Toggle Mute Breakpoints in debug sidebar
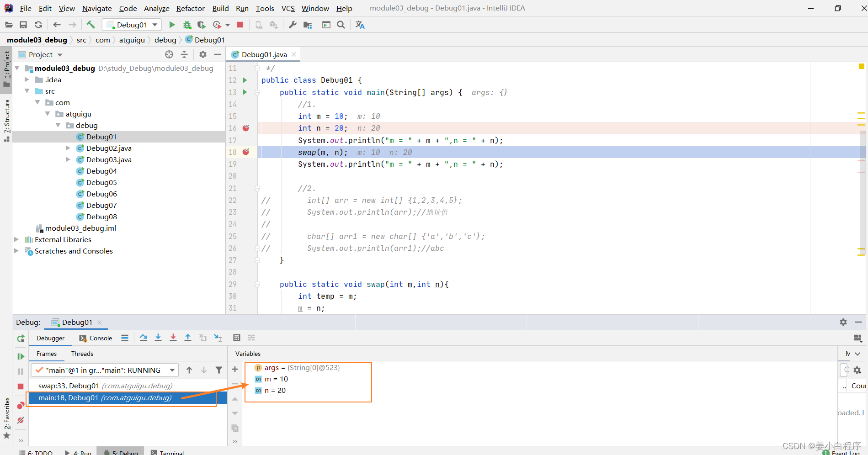Screen dimensions: 868x455 coord(21,420)
